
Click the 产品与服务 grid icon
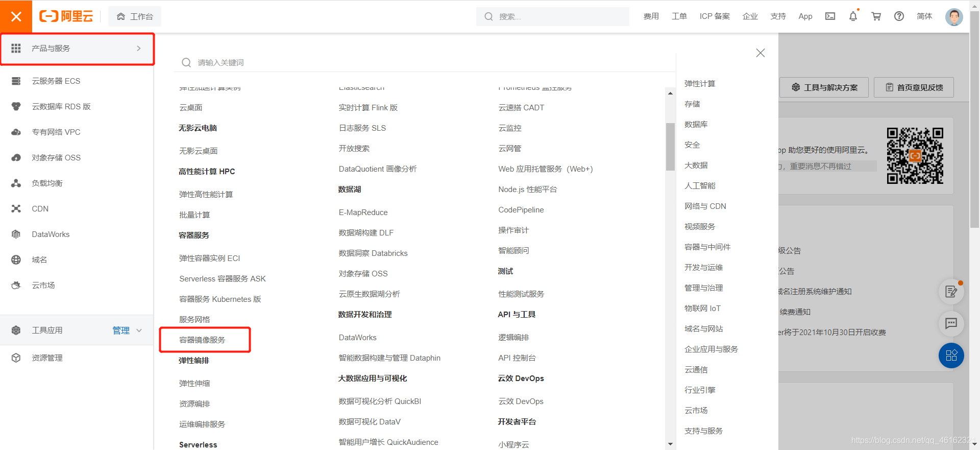pyautogui.click(x=16, y=49)
